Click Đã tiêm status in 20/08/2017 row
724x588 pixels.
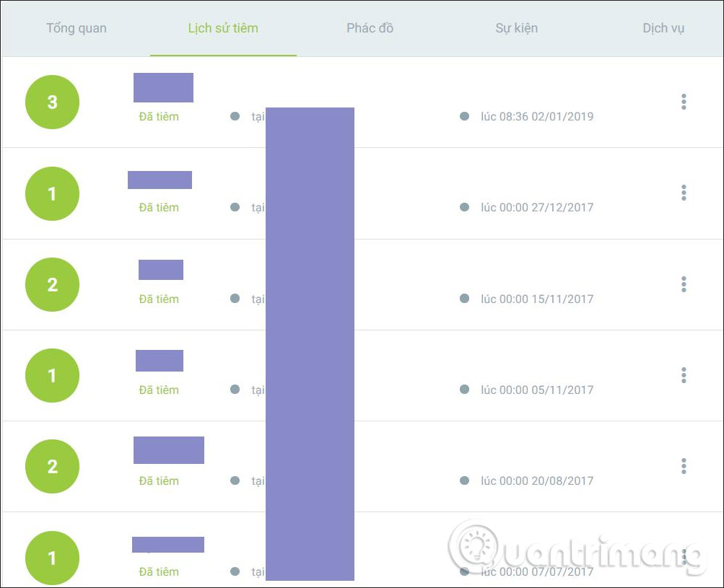click(x=159, y=481)
